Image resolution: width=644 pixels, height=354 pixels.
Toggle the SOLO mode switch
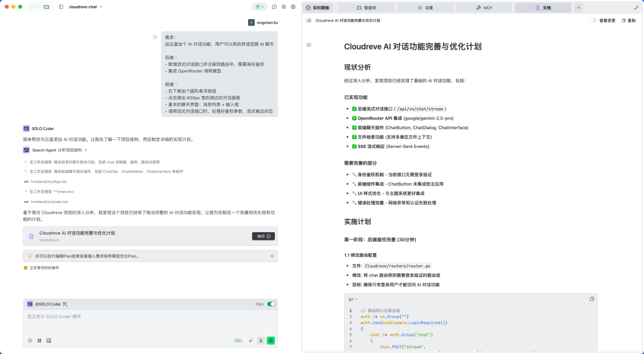click(39, 7)
